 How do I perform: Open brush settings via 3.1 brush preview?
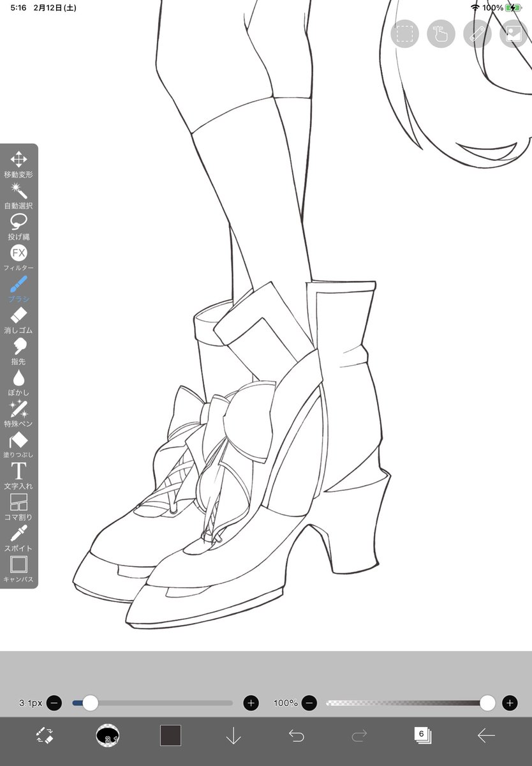coord(108,736)
